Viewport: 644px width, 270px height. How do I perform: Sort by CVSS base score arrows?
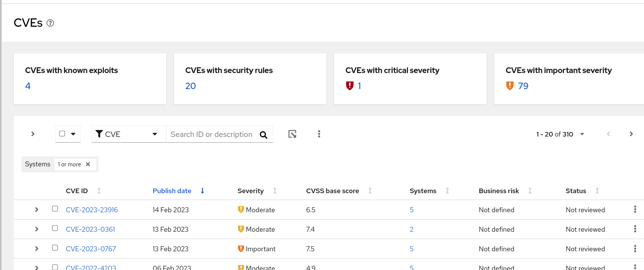click(x=370, y=190)
